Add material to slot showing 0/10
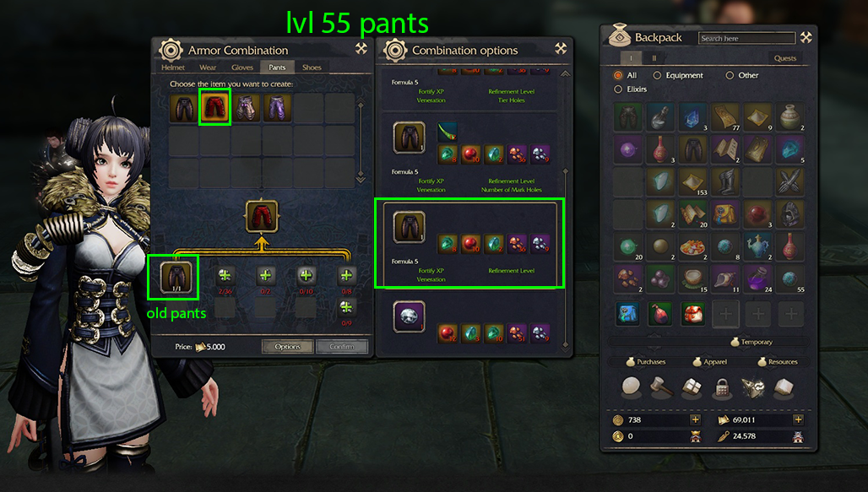The image size is (868, 492). pos(306,276)
